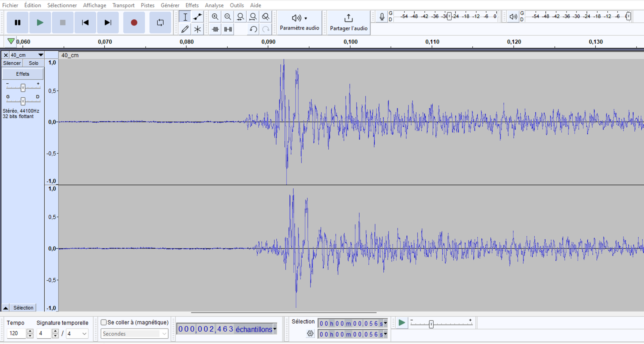Open the Édition menu

(33, 5)
